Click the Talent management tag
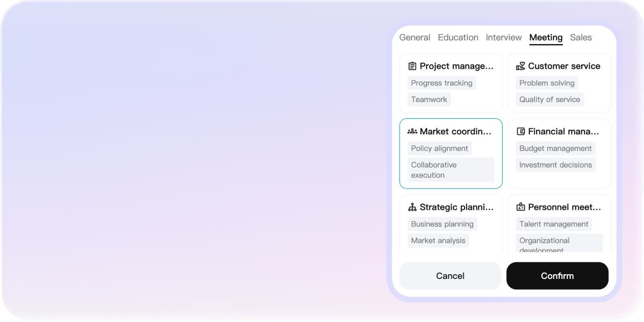 554,224
